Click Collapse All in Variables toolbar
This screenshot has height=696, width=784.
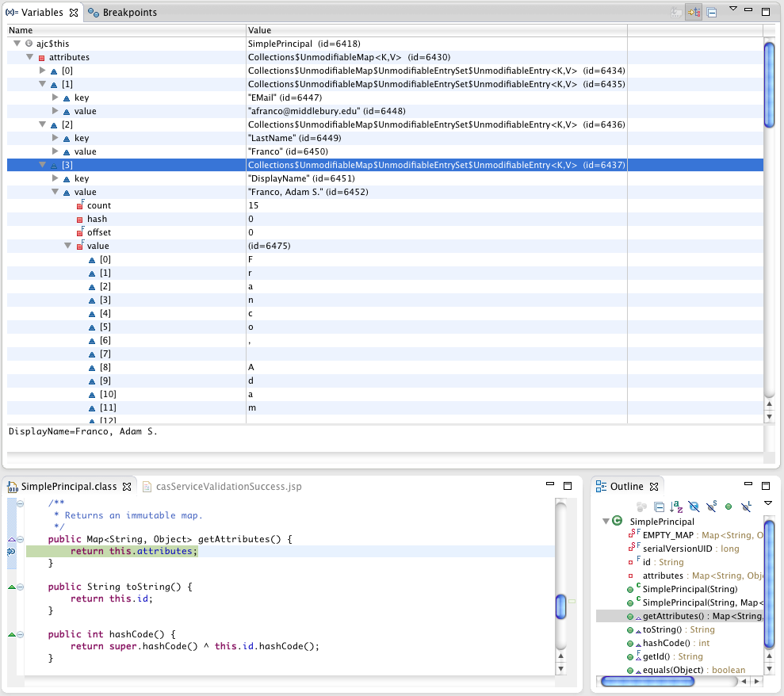(711, 13)
